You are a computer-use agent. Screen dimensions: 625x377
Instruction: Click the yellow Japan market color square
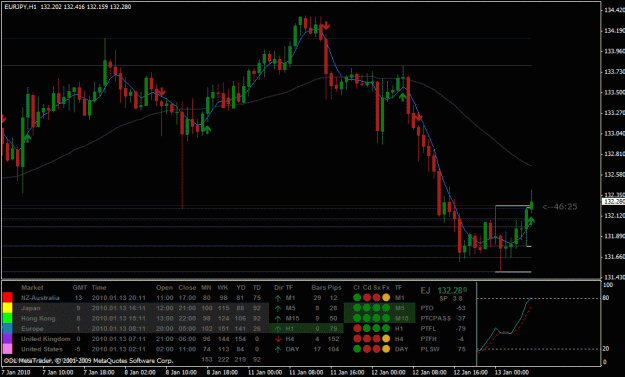8,308
